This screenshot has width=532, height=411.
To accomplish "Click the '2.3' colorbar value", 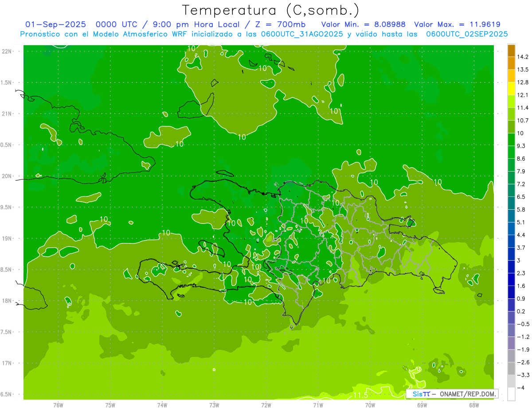I will click(521, 273).
